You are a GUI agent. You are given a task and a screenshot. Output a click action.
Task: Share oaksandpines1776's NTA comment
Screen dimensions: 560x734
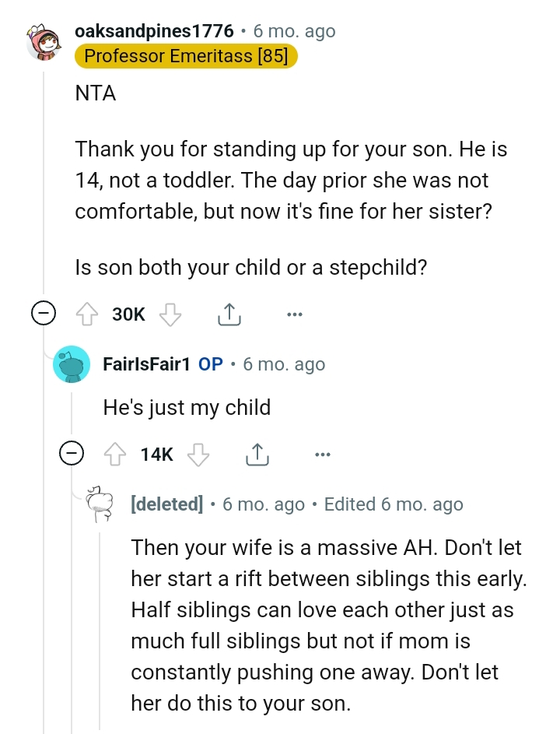pos(227,314)
